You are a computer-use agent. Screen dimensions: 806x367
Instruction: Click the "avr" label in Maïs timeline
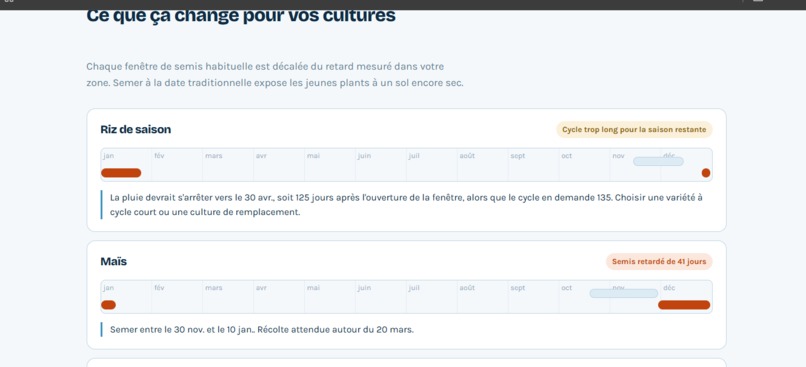[261, 288]
